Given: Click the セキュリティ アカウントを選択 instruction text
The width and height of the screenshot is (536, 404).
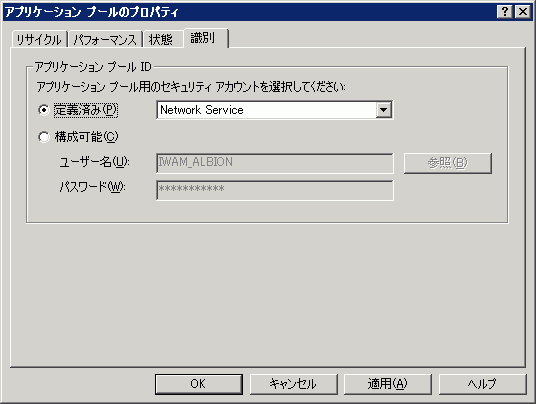Looking at the screenshot, I should pos(191,87).
